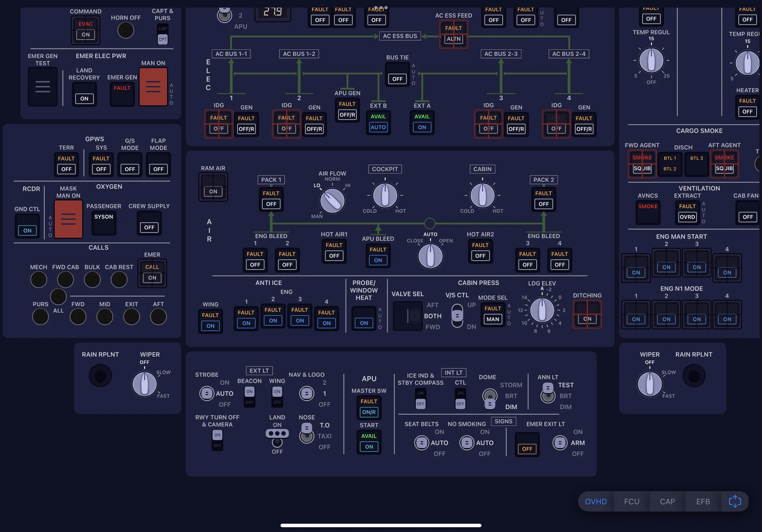Switch to the CAP tab

click(x=667, y=501)
